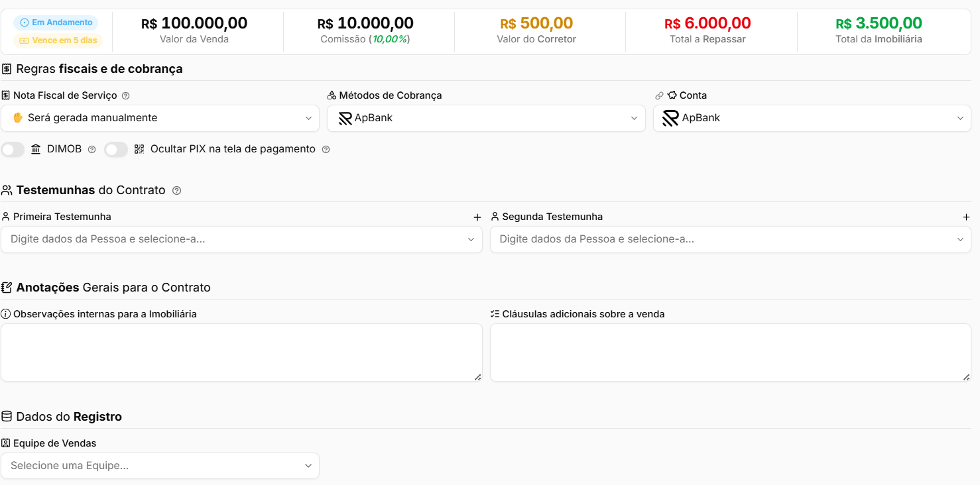The height and width of the screenshot is (485, 980).
Task: Click the info icon beside Observações internas
Action: pos(6,314)
